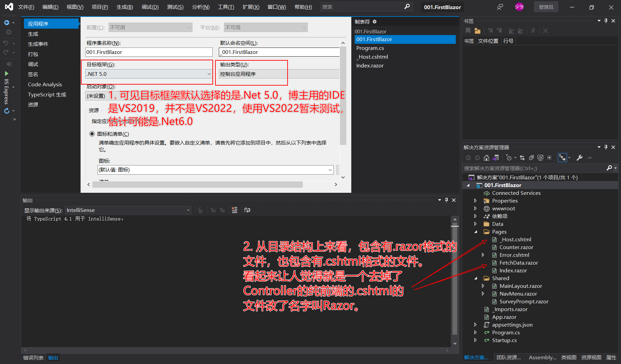Switch views icon in Solution Explorer

point(496,158)
